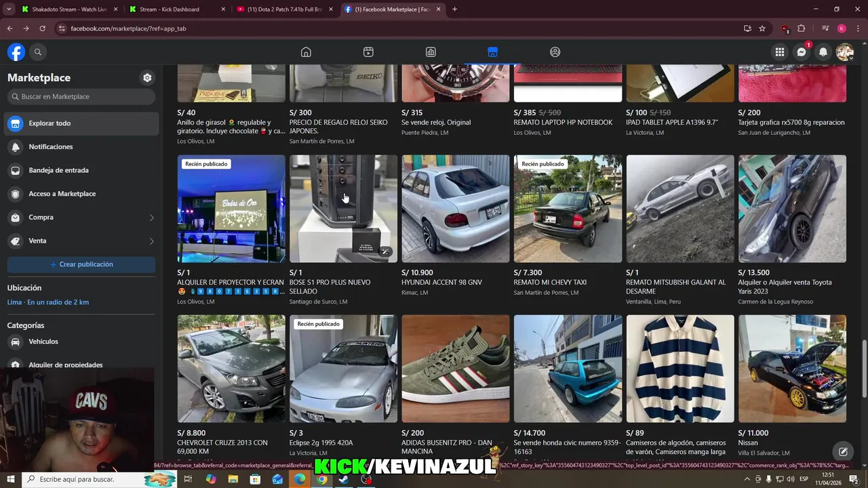Expand the Venta section chevron
This screenshot has width=868, height=488.
[151, 241]
